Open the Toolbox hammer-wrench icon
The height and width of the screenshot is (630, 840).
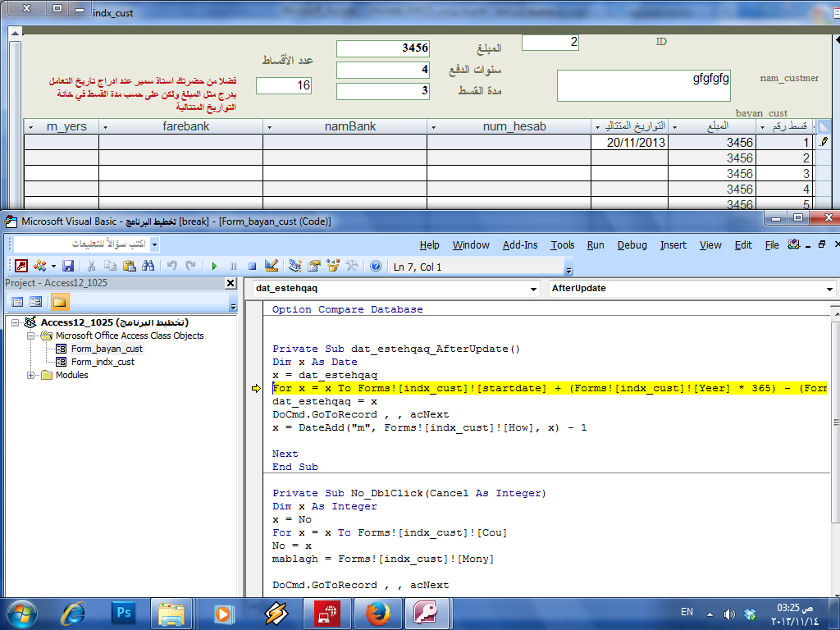[x=352, y=266]
